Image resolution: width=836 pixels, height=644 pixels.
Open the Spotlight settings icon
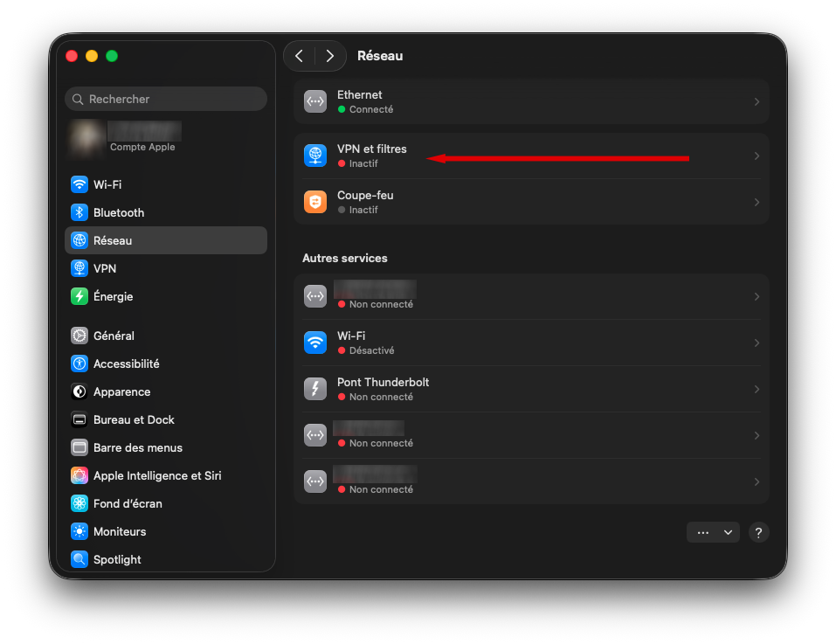pos(79,559)
